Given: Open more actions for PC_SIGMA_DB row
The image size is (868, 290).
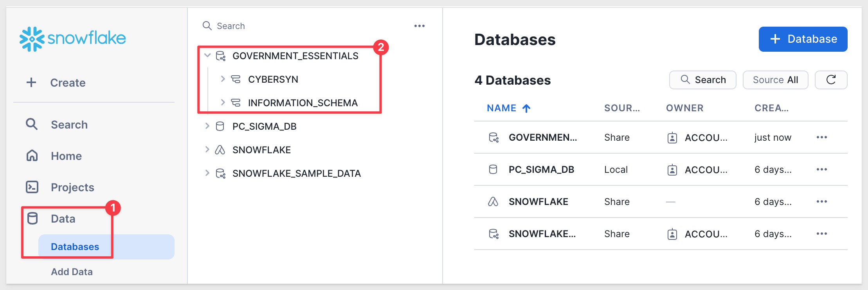Looking at the screenshot, I should (x=822, y=169).
